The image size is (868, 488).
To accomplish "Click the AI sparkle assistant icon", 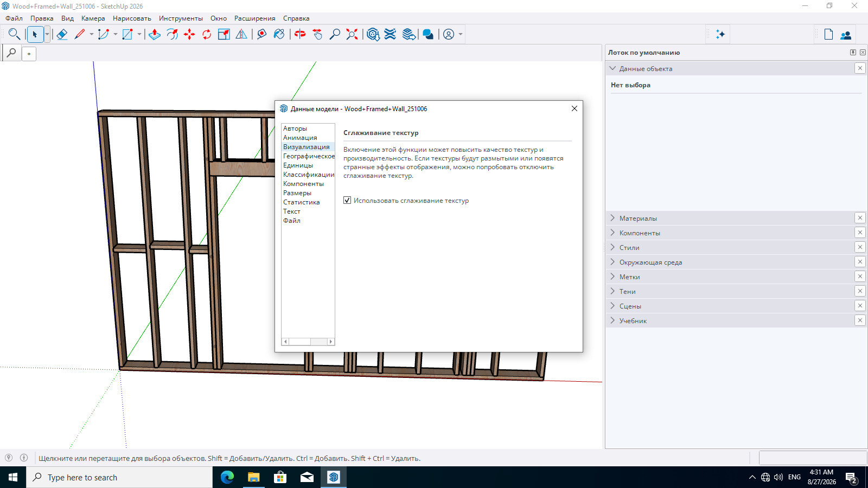I will 720,34.
